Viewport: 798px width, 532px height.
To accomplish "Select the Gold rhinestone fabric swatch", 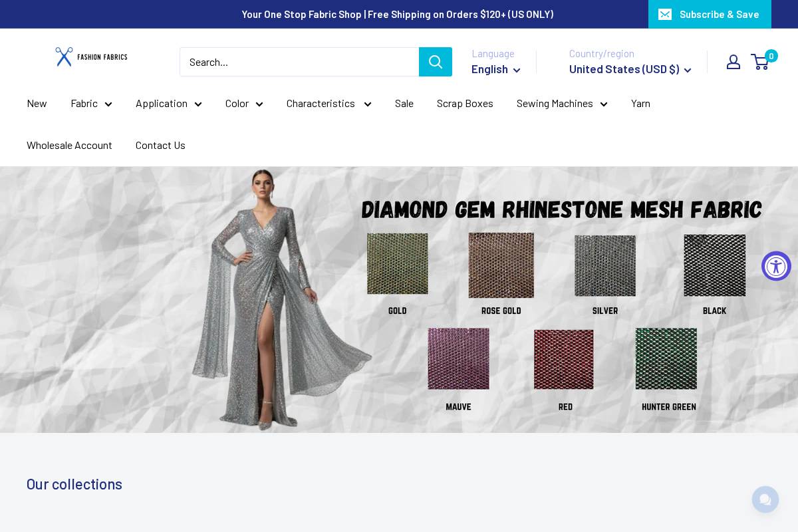I will click(x=397, y=263).
